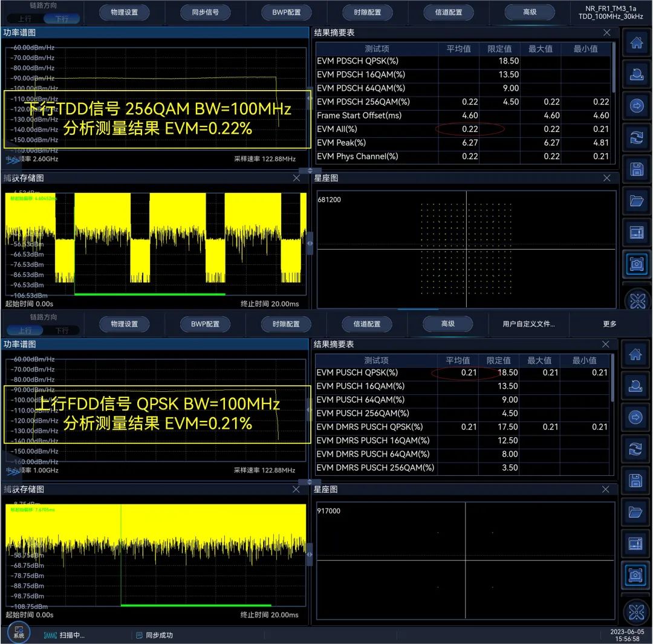Open file via folder icon, lower screen

pyautogui.click(x=635, y=512)
